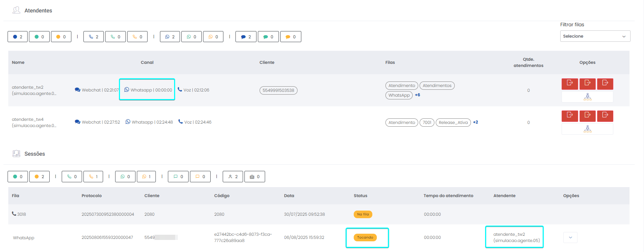Expand the +2 more queues for atendente_tw4
The height and width of the screenshot is (252, 644).
(x=475, y=122)
